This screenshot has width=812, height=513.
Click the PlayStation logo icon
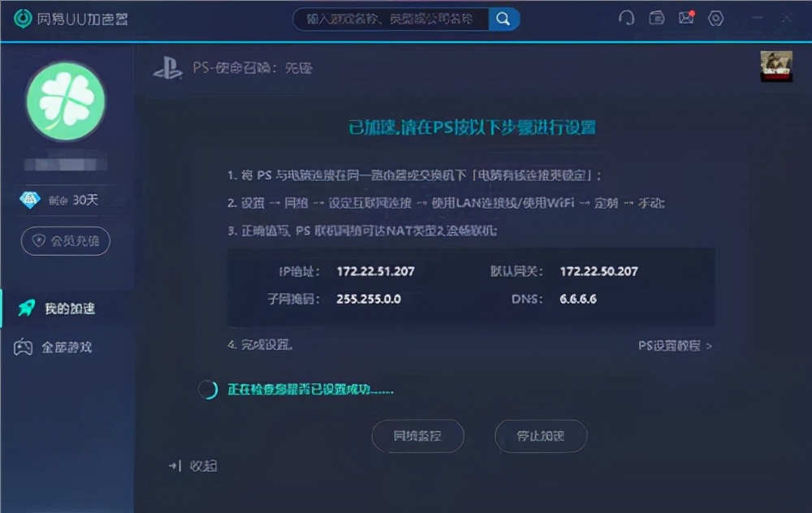pyautogui.click(x=168, y=68)
